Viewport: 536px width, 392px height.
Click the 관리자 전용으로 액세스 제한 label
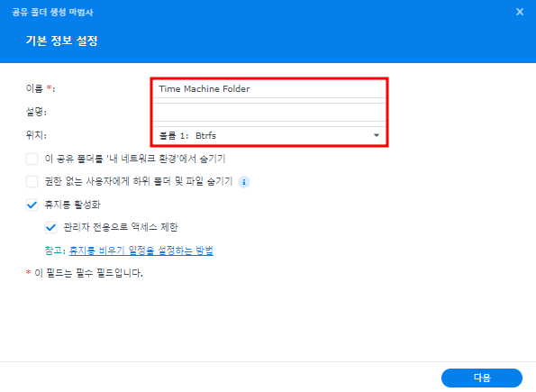tap(121, 227)
